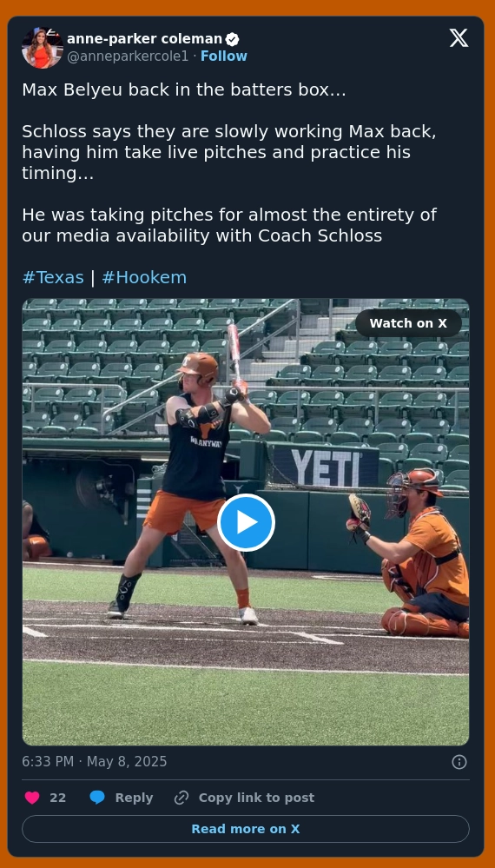
Task: Click the Reply text label
Action: pyautogui.click(x=134, y=798)
